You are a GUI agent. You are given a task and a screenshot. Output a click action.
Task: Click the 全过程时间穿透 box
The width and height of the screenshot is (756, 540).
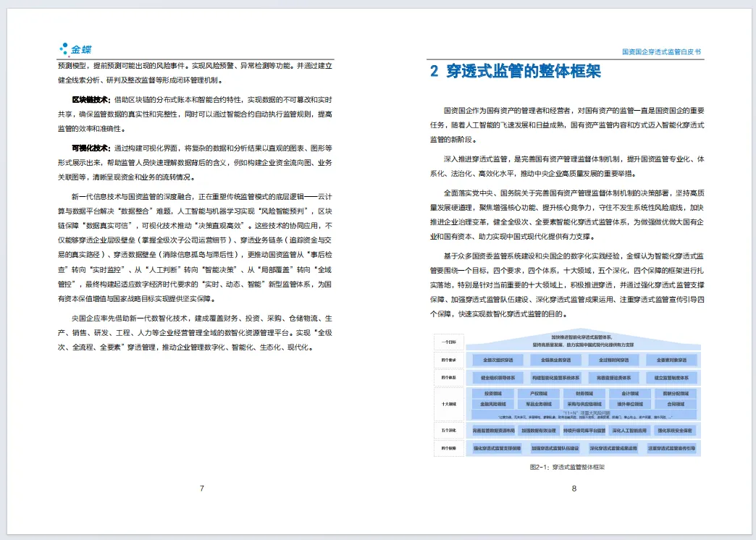coord(614,360)
